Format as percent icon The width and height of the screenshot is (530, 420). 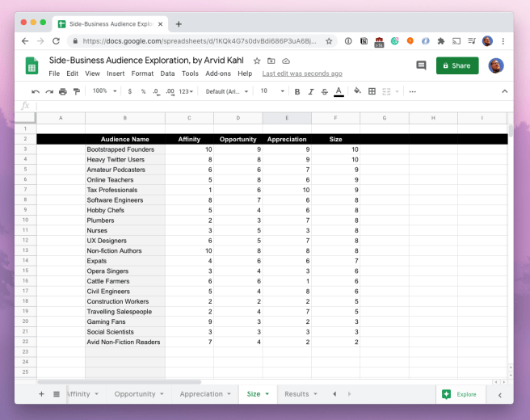pos(143,91)
